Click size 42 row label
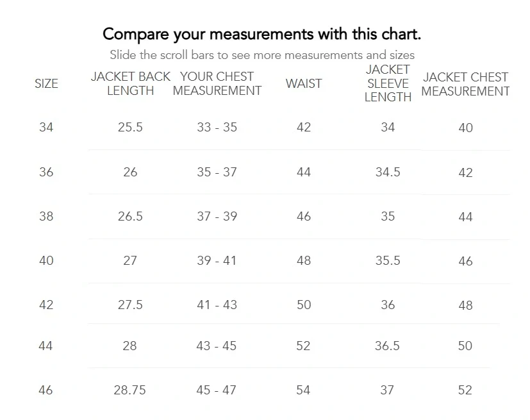This screenshot has height=420, width=530. coord(46,305)
